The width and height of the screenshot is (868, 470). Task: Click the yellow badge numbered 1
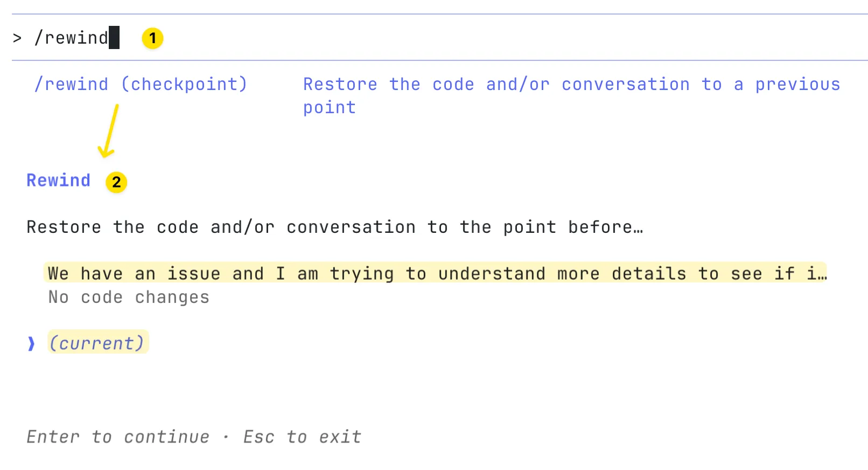pyautogui.click(x=152, y=38)
